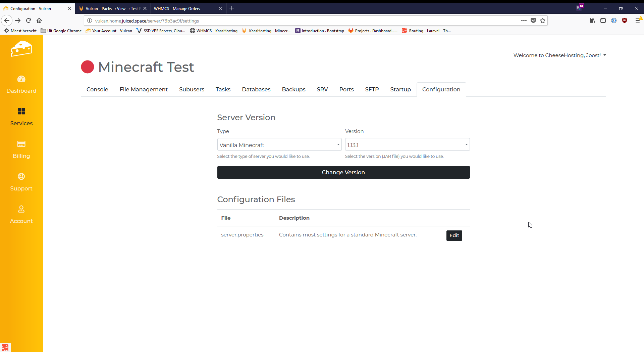Screen dimensions: 644x352
Task: Click Edit for server.properties
Action: [454, 235]
